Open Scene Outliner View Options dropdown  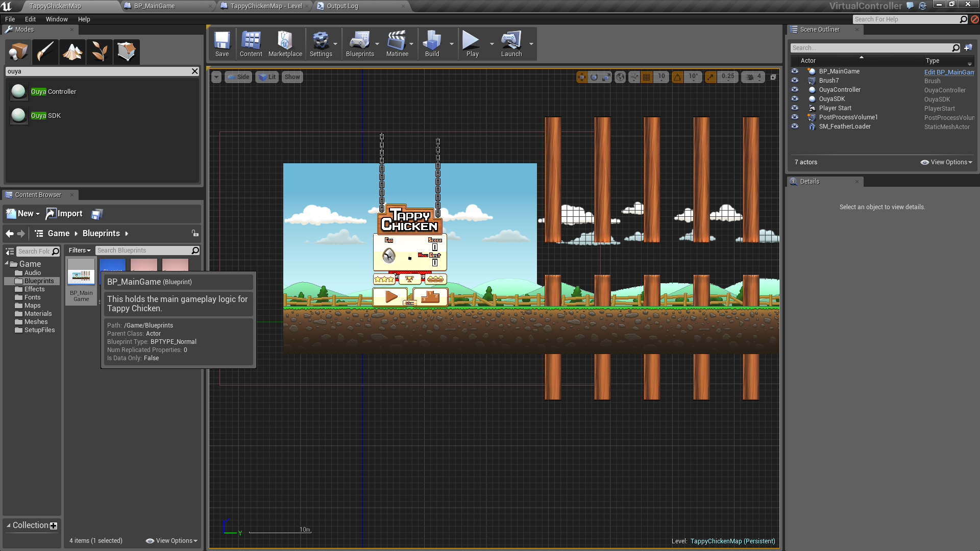click(946, 162)
